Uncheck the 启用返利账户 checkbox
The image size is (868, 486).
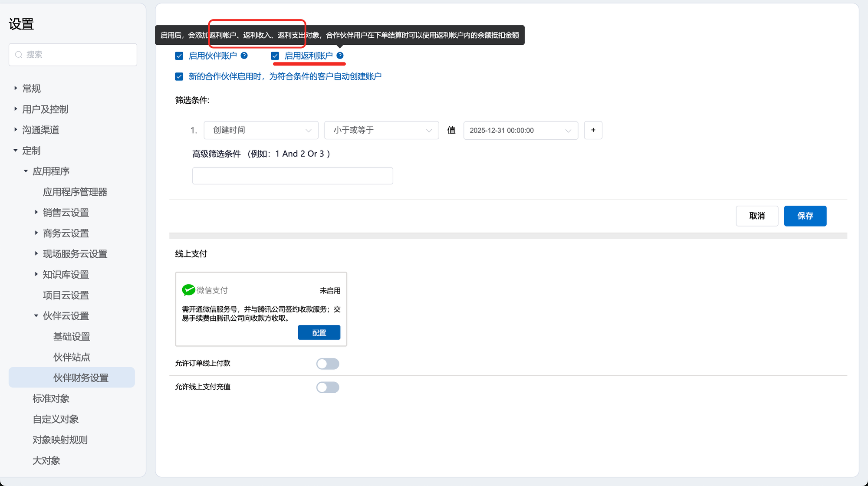[x=275, y=56]
